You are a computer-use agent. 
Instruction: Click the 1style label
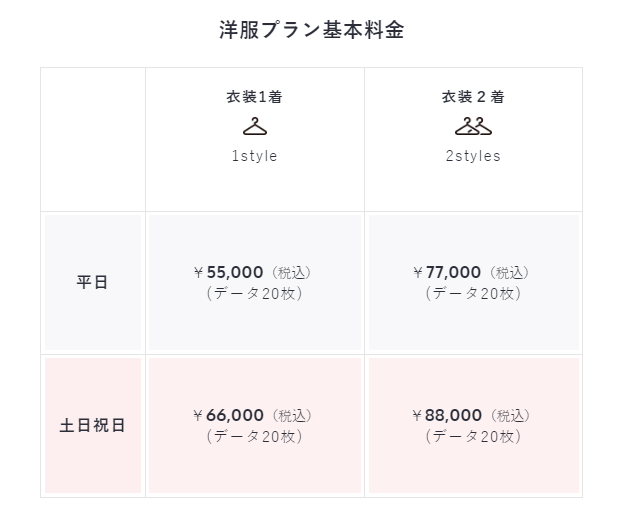coord(254,156)
